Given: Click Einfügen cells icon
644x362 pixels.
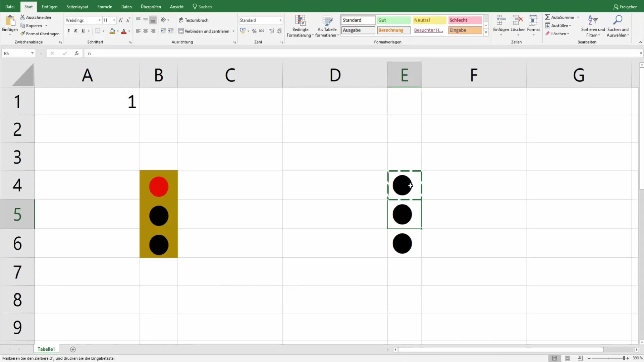Looking at the screenshot, I should [501, 20].
